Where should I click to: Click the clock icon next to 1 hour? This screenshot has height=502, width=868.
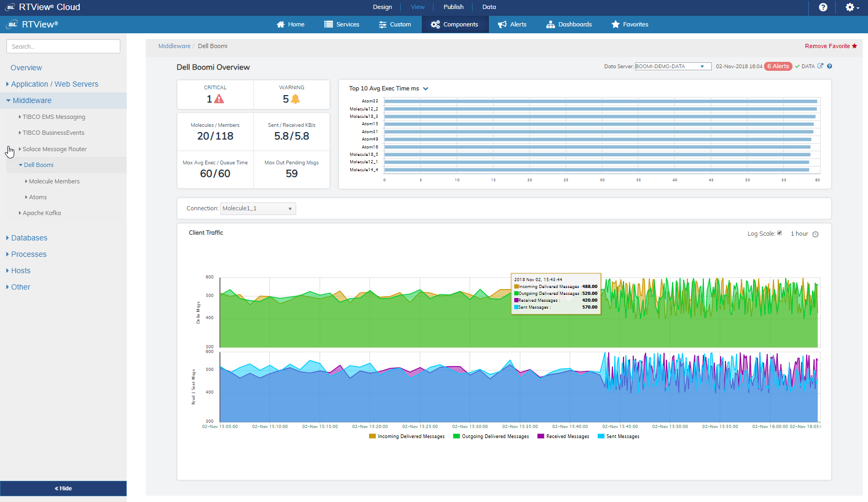coord(815,234)
